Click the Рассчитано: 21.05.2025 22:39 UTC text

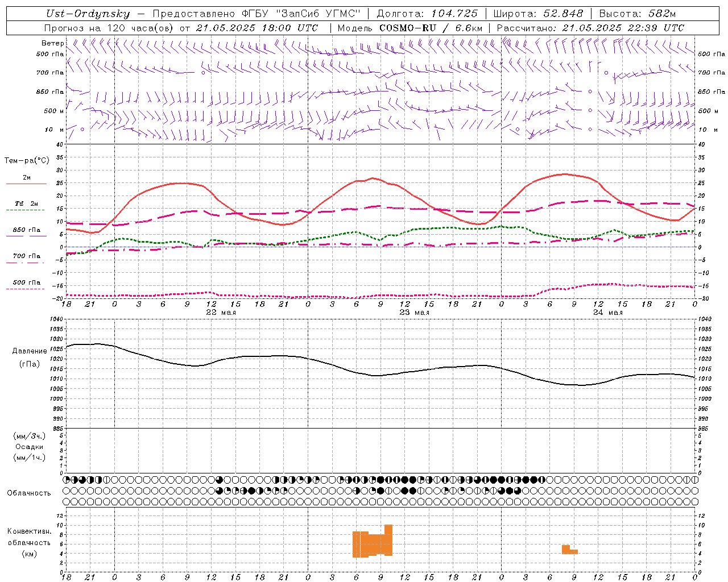tap(590, 28)
